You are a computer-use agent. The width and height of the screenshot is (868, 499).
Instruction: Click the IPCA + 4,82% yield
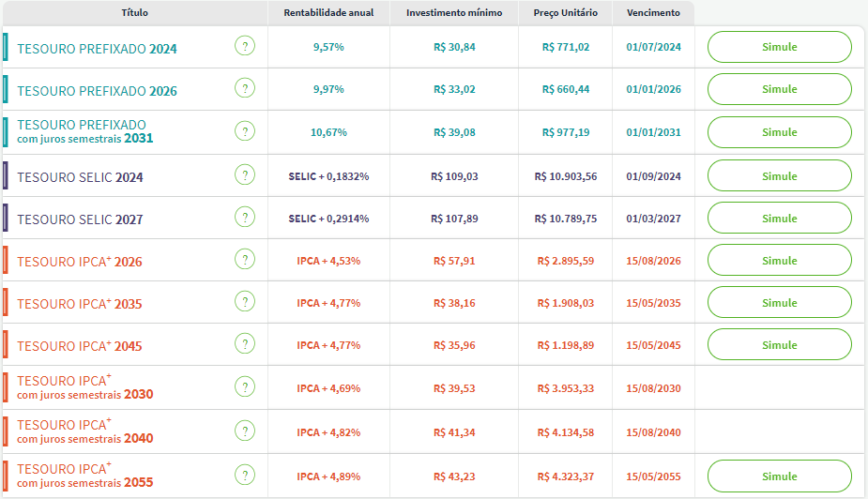click(x=328, y=432)
